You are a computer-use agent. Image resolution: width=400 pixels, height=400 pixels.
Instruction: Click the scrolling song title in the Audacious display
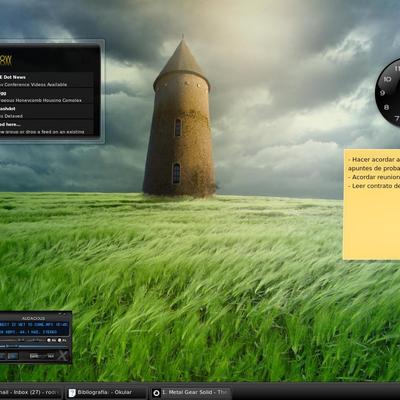click(33, 324)
